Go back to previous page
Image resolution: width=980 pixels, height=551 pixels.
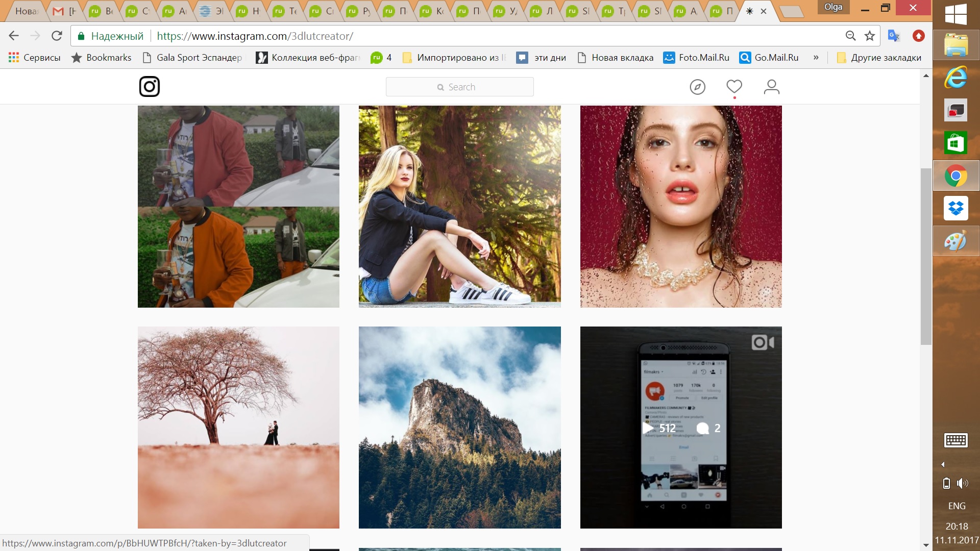(14, 36)
